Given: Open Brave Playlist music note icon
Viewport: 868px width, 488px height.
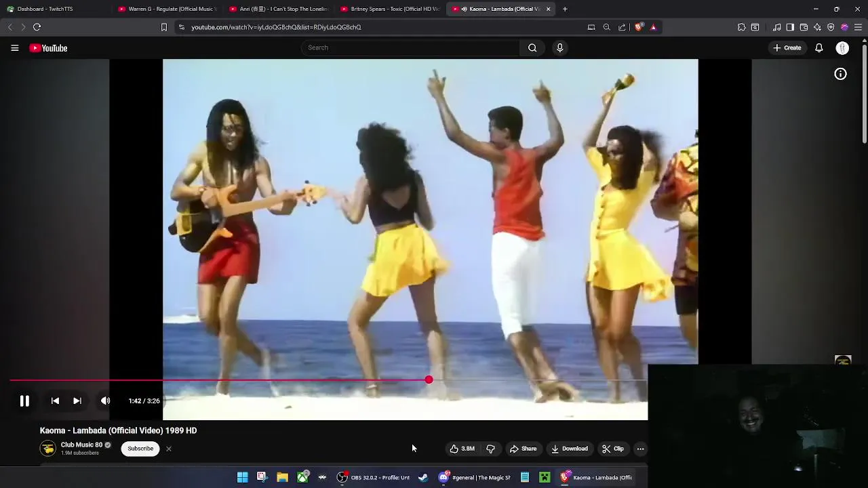Looking at the screenshot, I should [776, 27].
